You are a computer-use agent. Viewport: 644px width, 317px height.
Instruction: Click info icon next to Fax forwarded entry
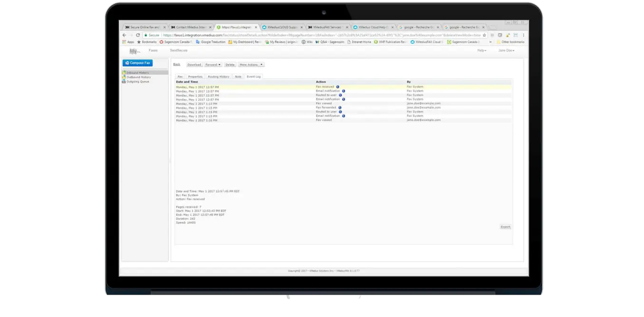click(340, 107)
